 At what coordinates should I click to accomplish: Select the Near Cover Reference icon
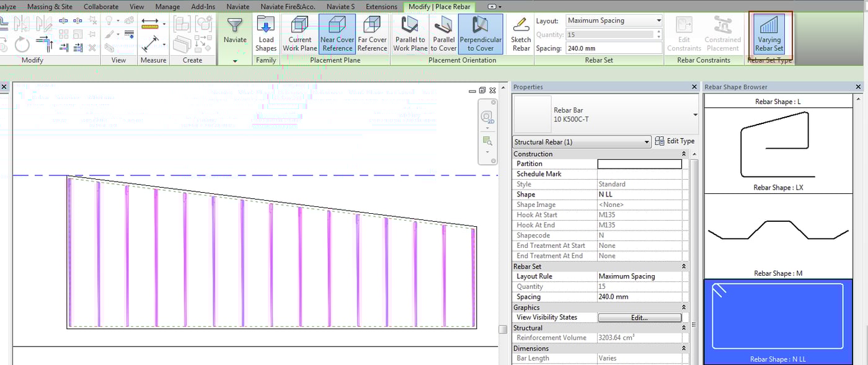(337, 33)
